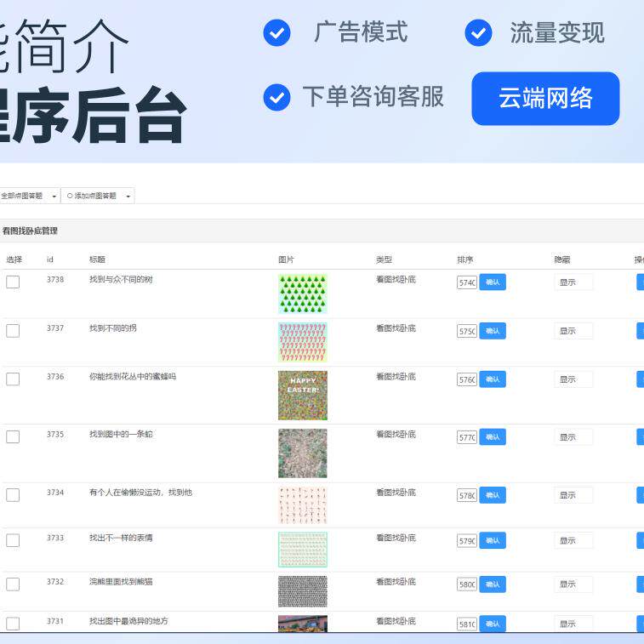644x644 pixels.
Task: Confirm the sort order for row 3738
Action: click(x=493, y=282)
